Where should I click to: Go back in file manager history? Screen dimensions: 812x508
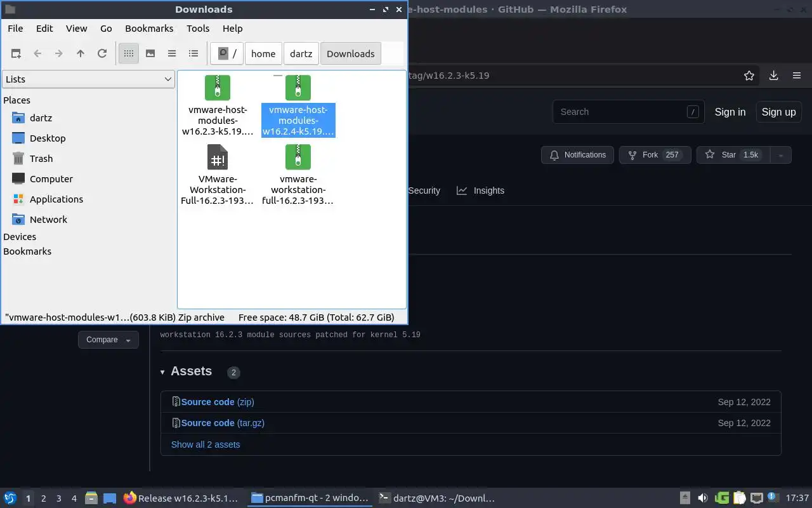pyautogui.click(x=37, y=54)
